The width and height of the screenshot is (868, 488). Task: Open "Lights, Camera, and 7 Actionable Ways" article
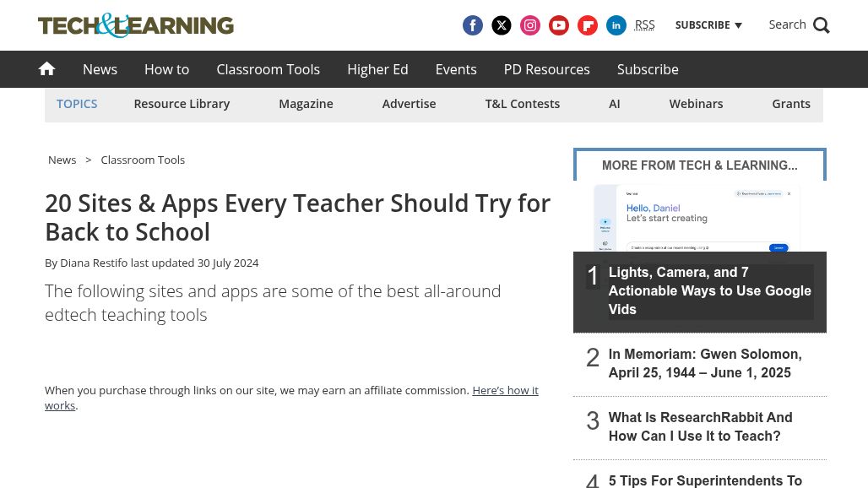point(709,290)
